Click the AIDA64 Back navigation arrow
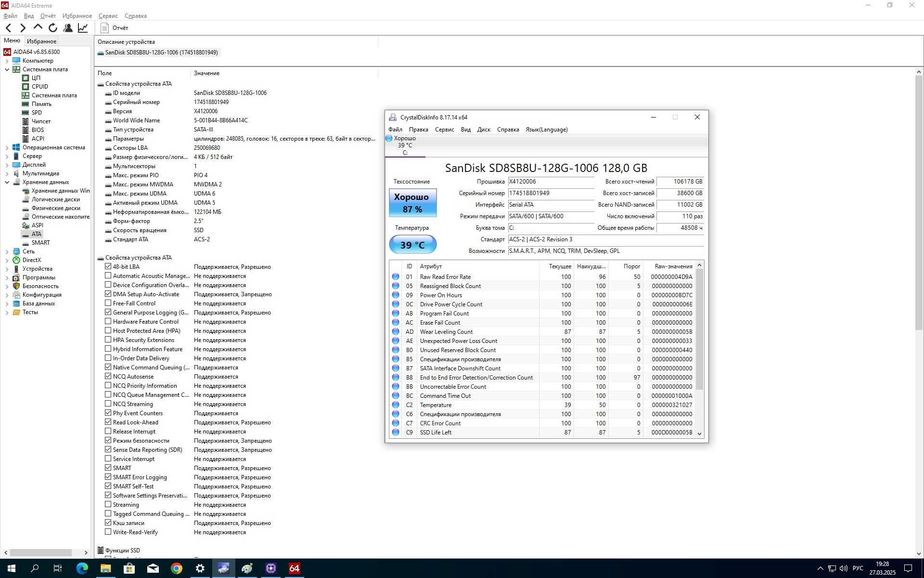 [x=8, y=28]
